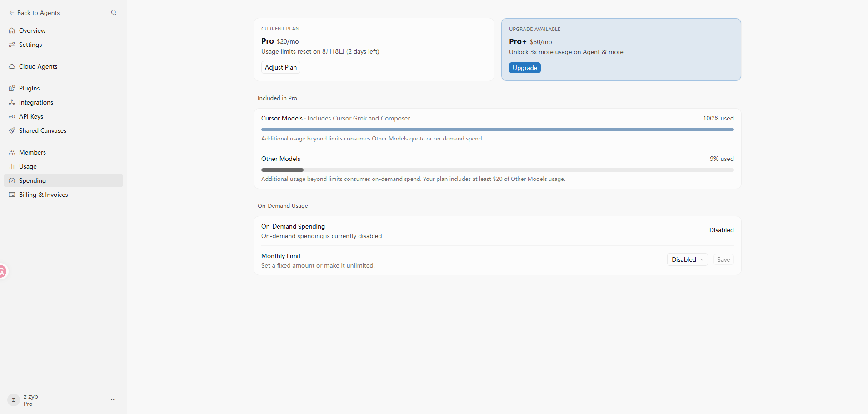Click the "Included in Pro" heading
The image size is (868, 414).
coord(277,98)
